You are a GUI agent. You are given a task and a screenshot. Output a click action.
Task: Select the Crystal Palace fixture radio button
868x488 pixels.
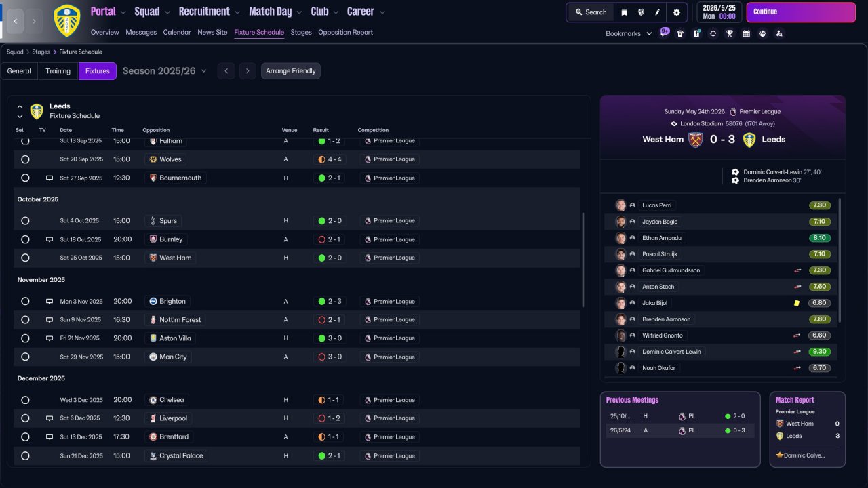click(25, 456)
